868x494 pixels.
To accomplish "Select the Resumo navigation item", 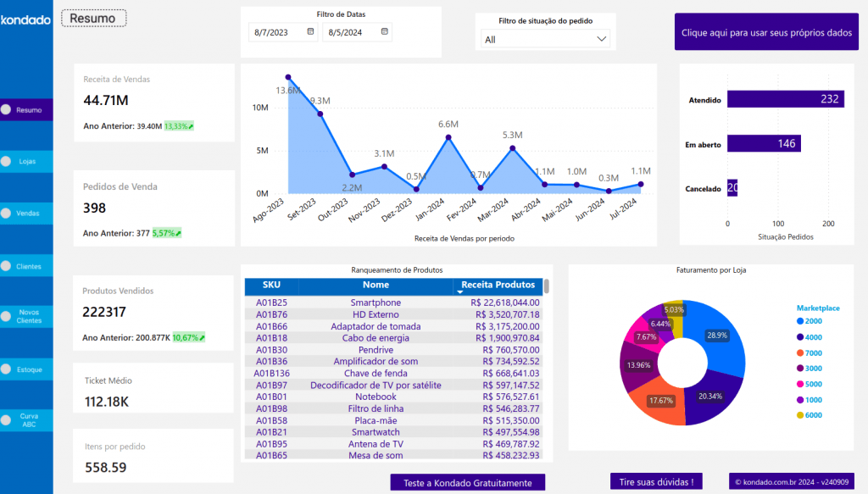I will [x=28, y=110].
